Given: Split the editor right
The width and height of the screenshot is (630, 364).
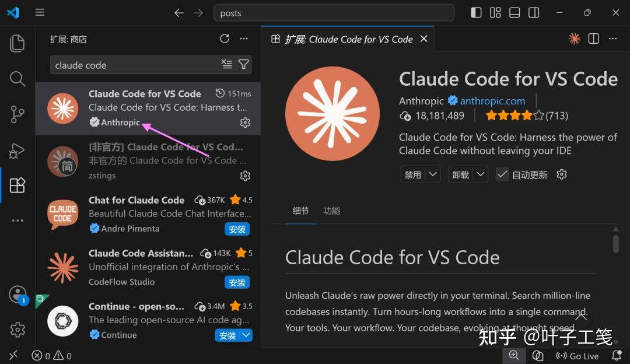Looking at the screenshot, I should click(x=593, y=38).
